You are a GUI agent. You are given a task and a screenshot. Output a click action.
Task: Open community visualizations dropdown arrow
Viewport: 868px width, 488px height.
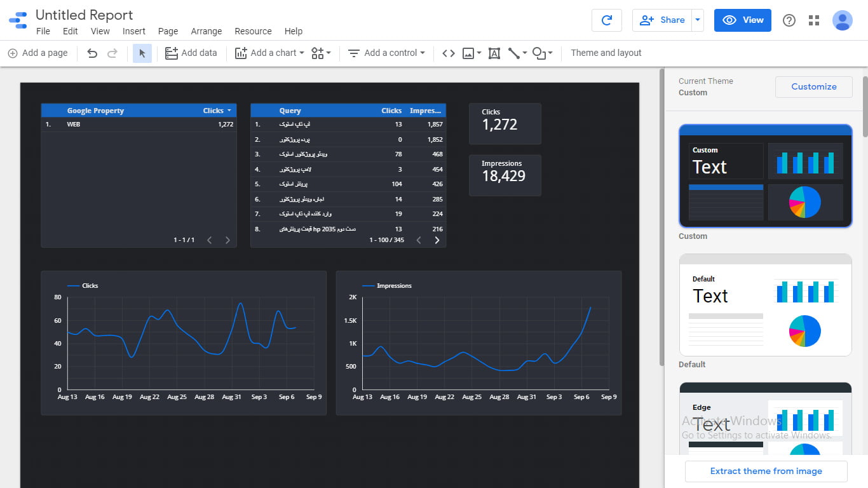[329, 53]
